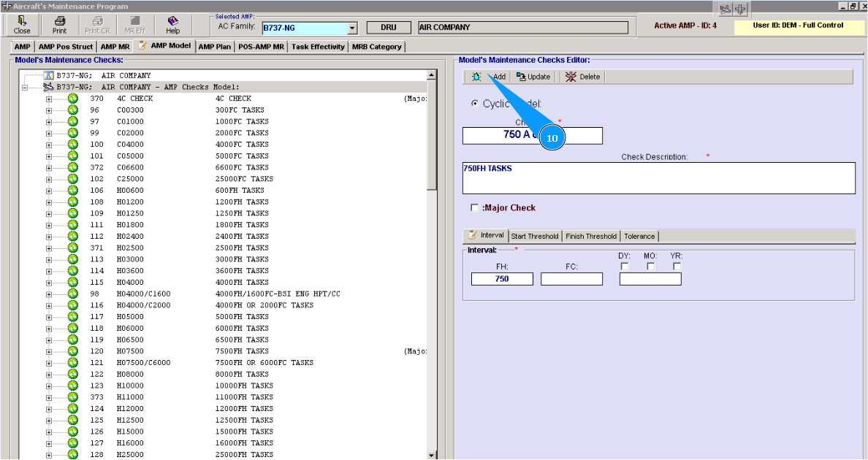Select the Cyclic Model radio button
Viewport: 868px width, 460px height.
pos(476,104)
